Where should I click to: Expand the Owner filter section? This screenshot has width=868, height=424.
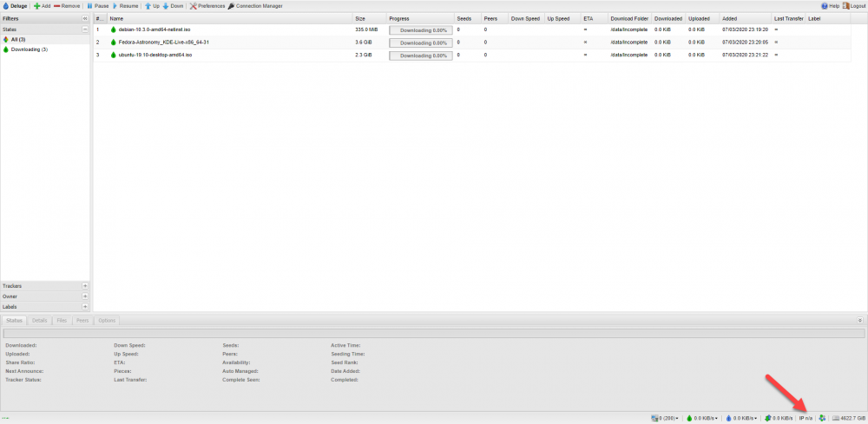point(85,297)
